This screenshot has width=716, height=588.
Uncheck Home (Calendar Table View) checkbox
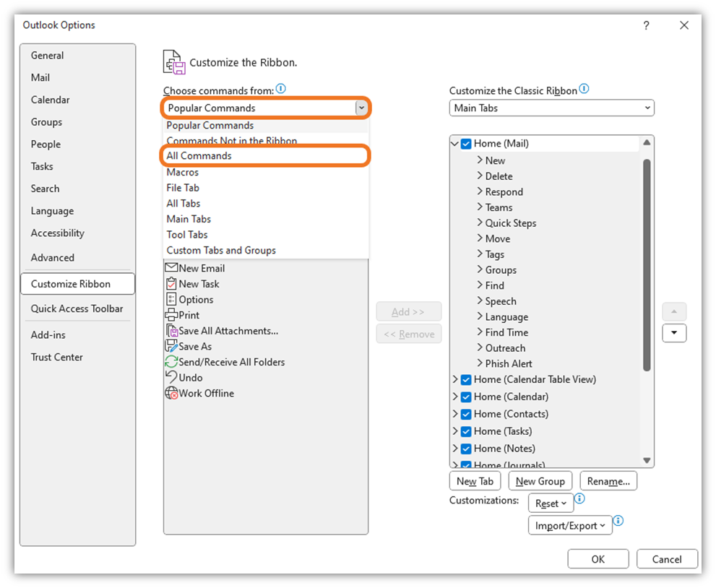[466, 379]
